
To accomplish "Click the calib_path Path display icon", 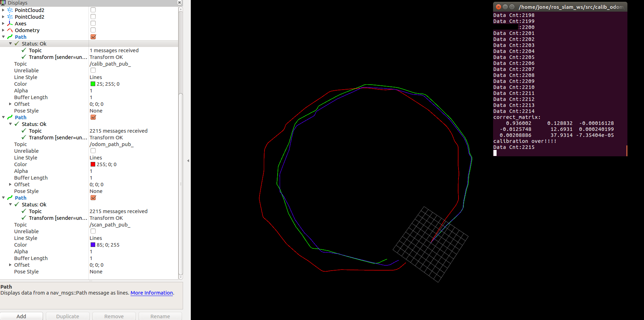I will [x=10, y=37].
